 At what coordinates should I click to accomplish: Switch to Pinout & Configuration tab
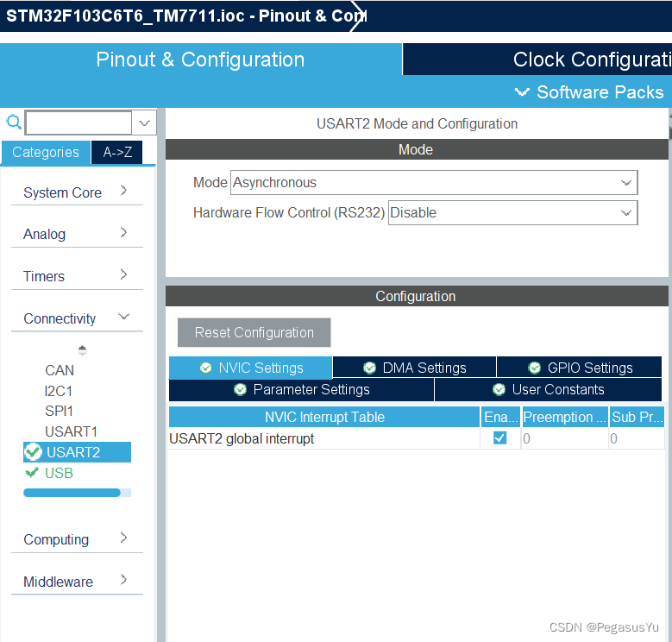pos(201,60)
